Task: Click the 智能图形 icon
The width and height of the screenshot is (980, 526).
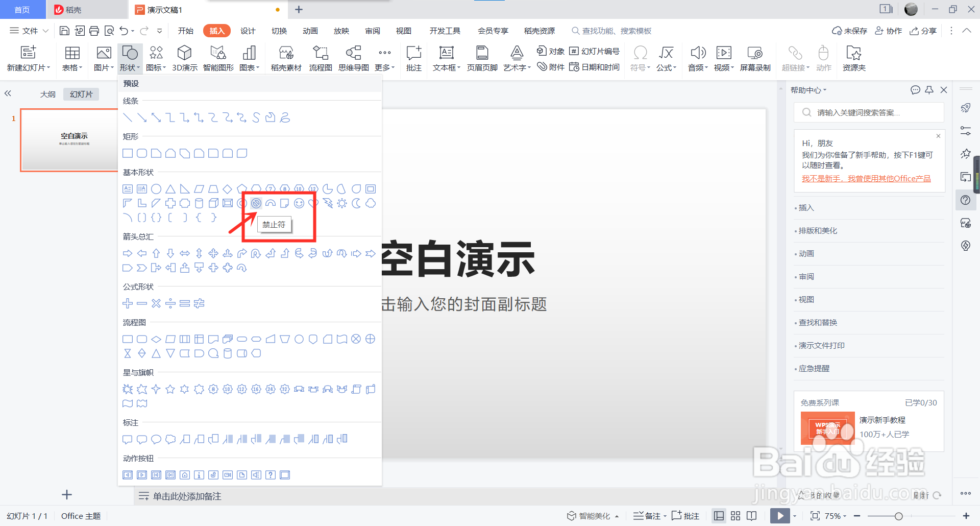Action: coord(218,58)
